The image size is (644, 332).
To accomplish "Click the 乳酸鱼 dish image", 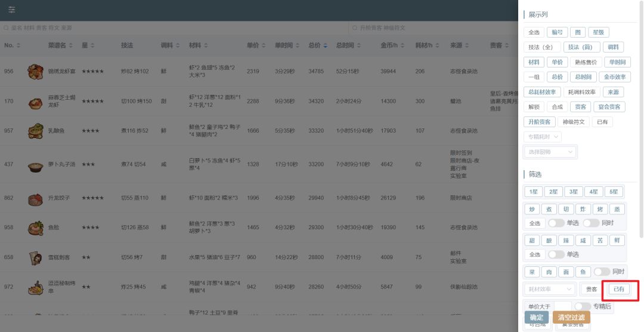I will 35,131.
